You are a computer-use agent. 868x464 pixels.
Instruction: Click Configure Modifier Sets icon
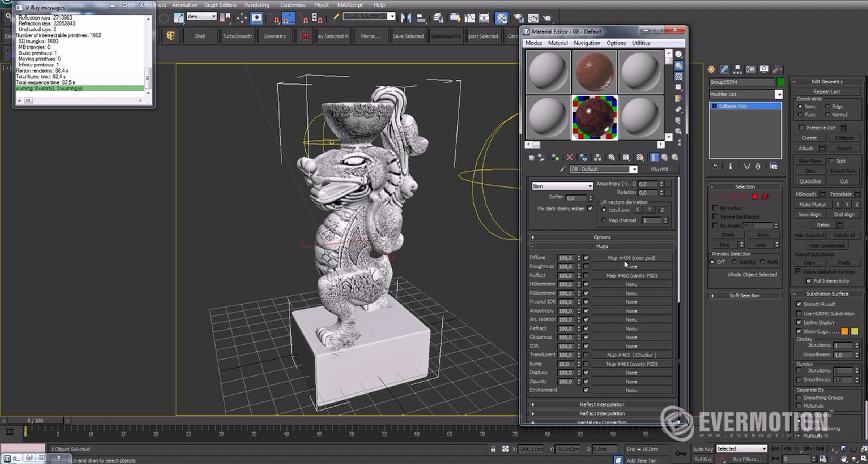774,166
